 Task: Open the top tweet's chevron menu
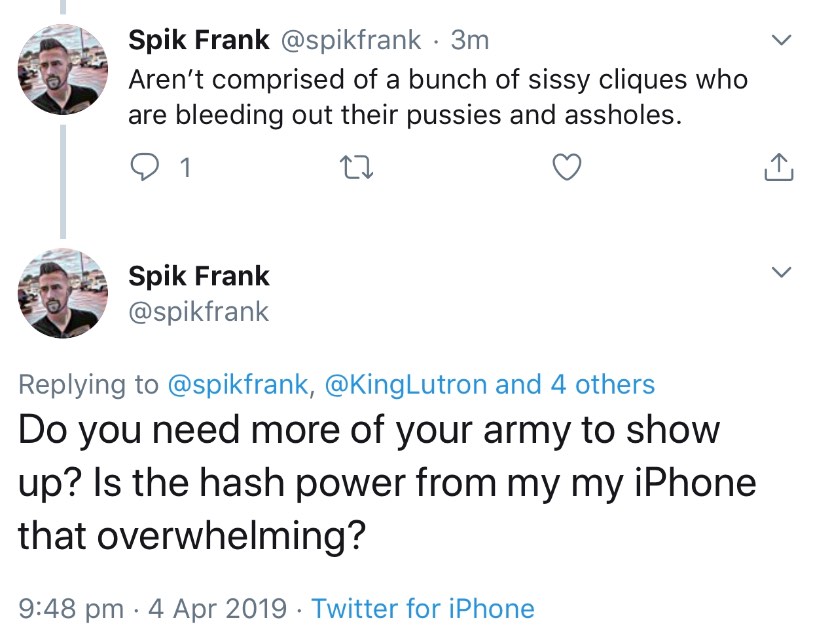[783, 40]
